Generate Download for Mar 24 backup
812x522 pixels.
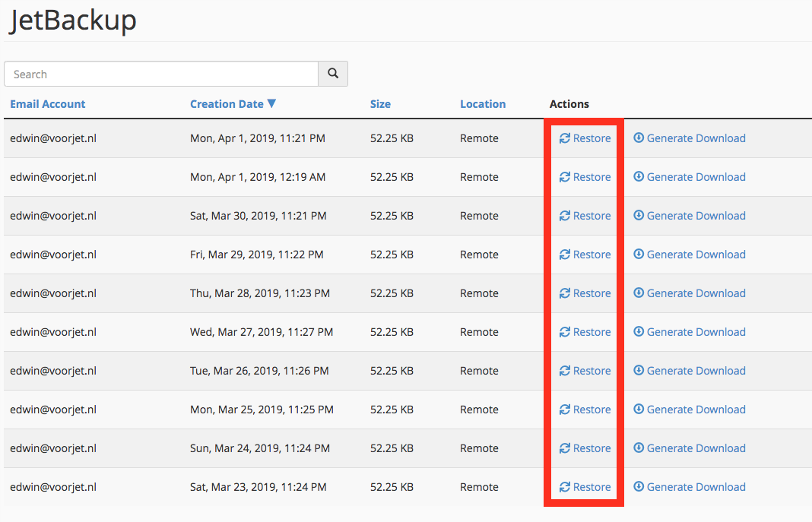(x=690, y=448)
